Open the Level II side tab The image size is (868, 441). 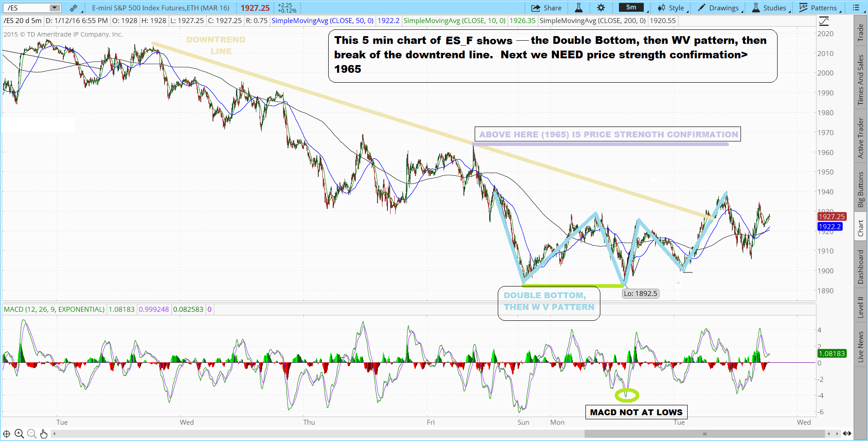pyautogui.click(x=861, y=307)
